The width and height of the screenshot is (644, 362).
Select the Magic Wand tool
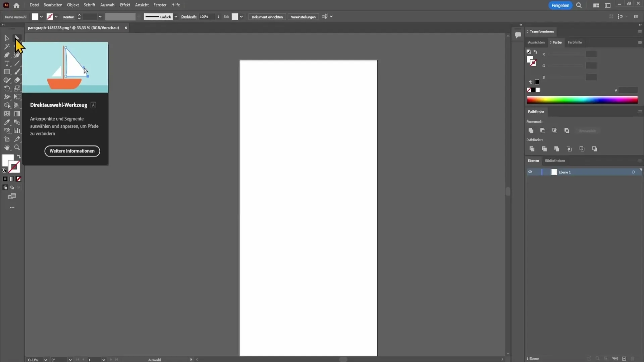(x=7, y=47)
